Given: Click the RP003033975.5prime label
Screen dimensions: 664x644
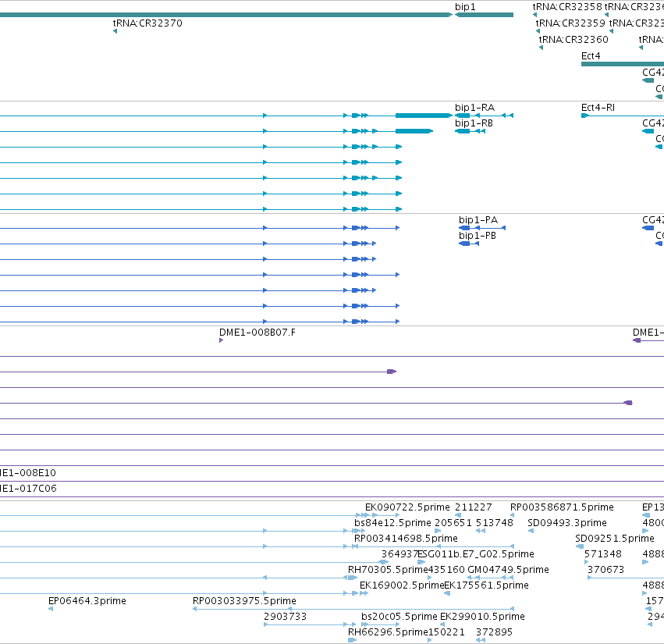Looking at the screenshot, I should click(x=244, y=601).
